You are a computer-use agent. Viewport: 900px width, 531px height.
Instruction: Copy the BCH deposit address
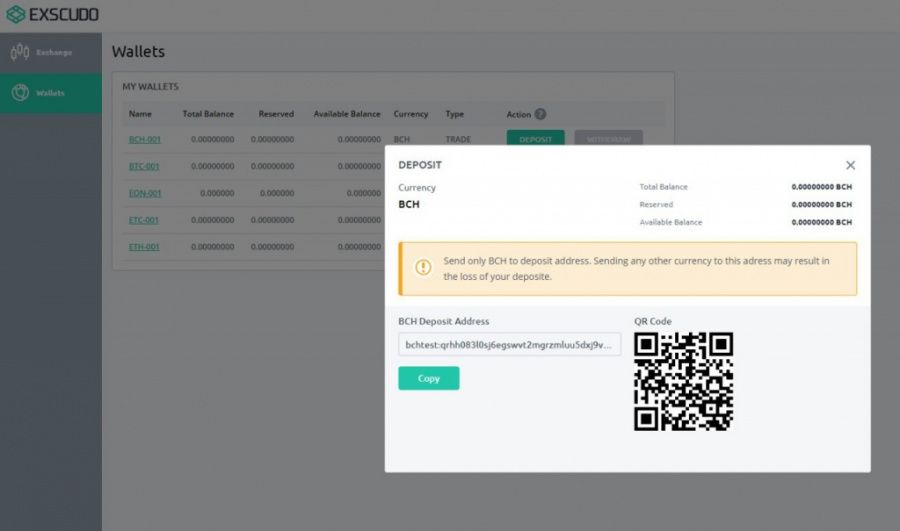tap(429, 378)
